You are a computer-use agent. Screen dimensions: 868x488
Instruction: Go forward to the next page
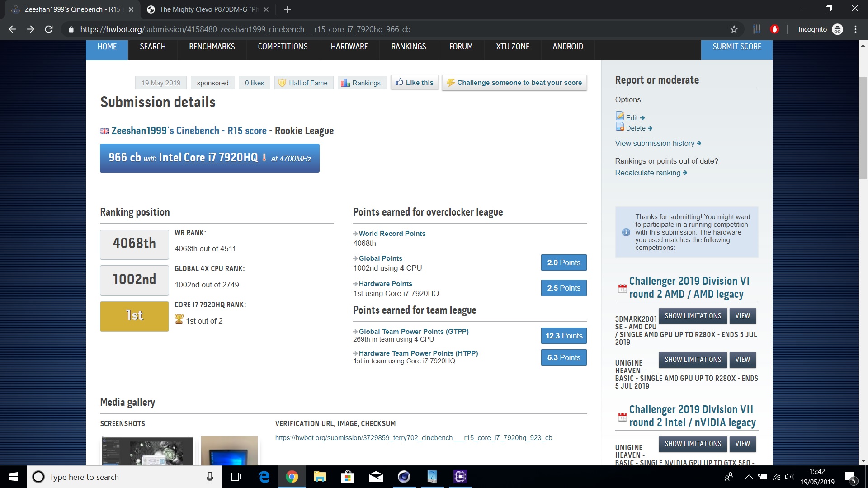pyautogui.click(x=30, y=29)
